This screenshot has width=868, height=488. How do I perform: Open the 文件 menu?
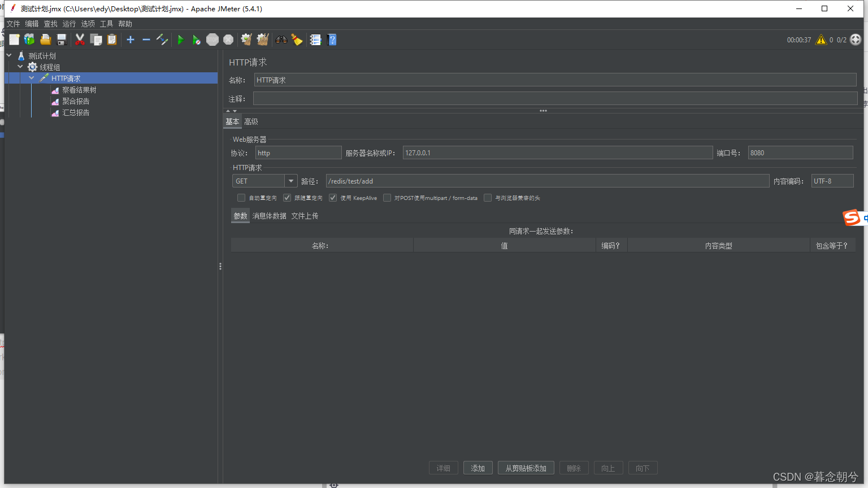13,24
